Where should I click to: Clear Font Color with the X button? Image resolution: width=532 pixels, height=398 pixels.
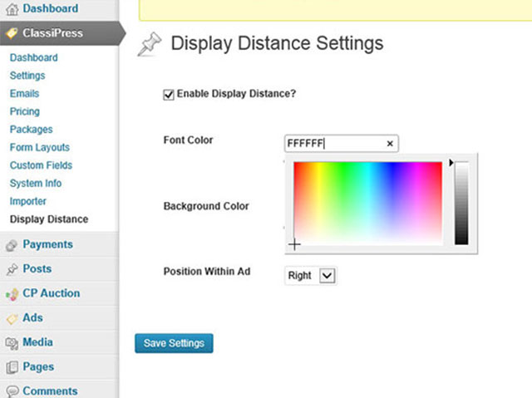(x=390, y=144)
